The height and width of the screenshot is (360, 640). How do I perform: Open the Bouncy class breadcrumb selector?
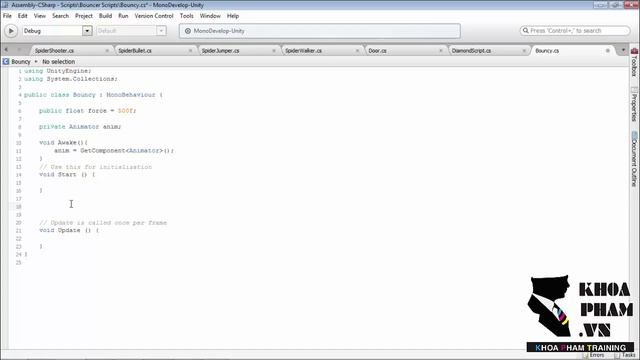(x=21, y=62)
